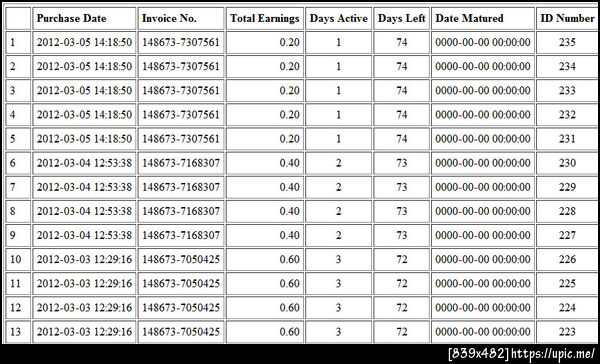Image resolution: width=600 pixels, height=364 pixels.
Task: Click row number "1" in first column
Action: 18,42
